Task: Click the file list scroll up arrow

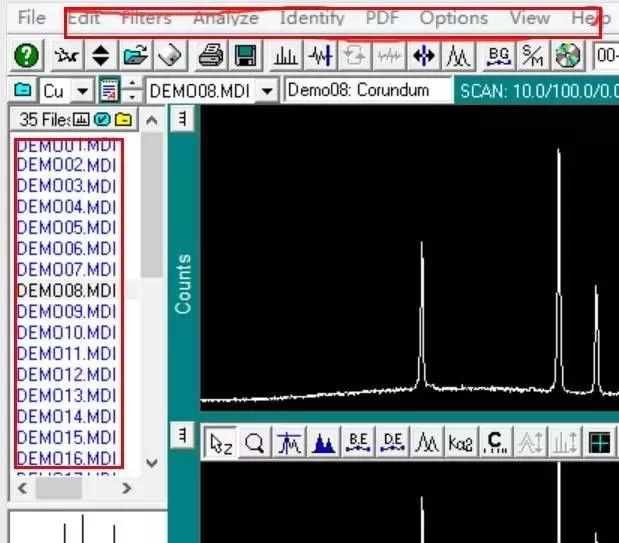Action: pyautogui.click(x=152, y=120)
